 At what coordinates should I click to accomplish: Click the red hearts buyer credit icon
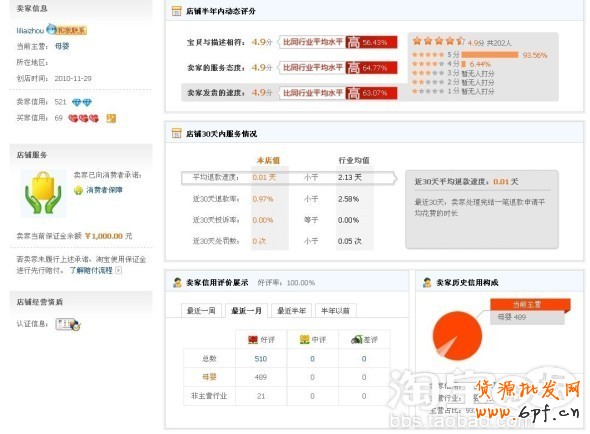pyautogui.click(x=83, y=119)
